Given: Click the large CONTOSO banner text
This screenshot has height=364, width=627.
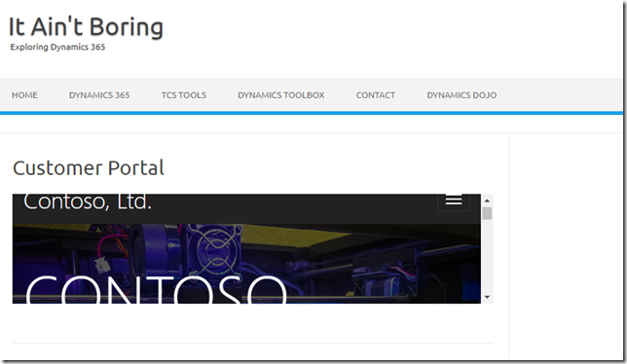Looking at the screenshot, I should (156, 289).
